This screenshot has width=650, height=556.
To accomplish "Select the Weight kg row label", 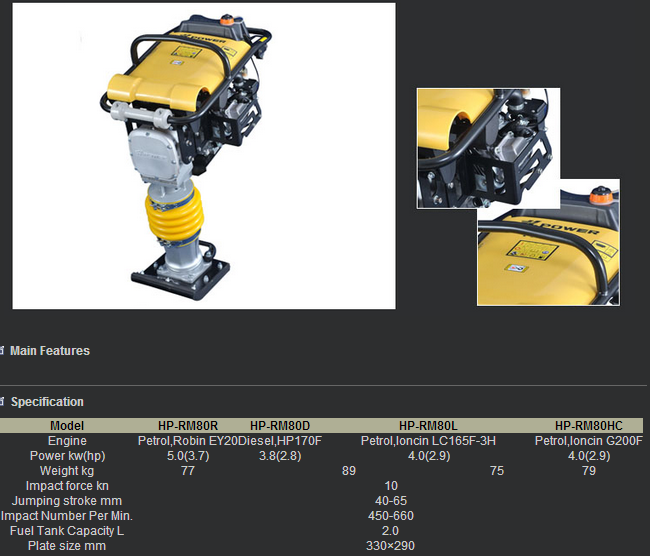I will pyautogui.click(x=67, y=471).
